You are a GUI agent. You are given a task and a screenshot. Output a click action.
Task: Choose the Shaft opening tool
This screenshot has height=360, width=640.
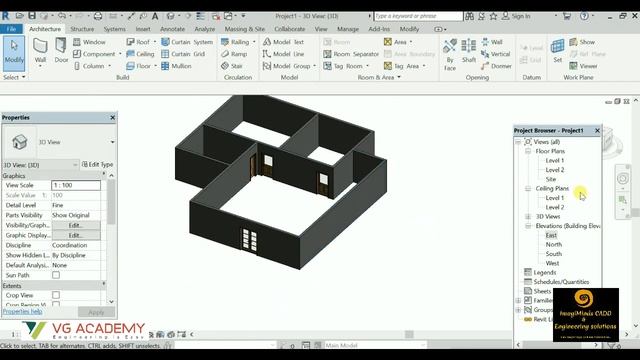tap(469, 51)
